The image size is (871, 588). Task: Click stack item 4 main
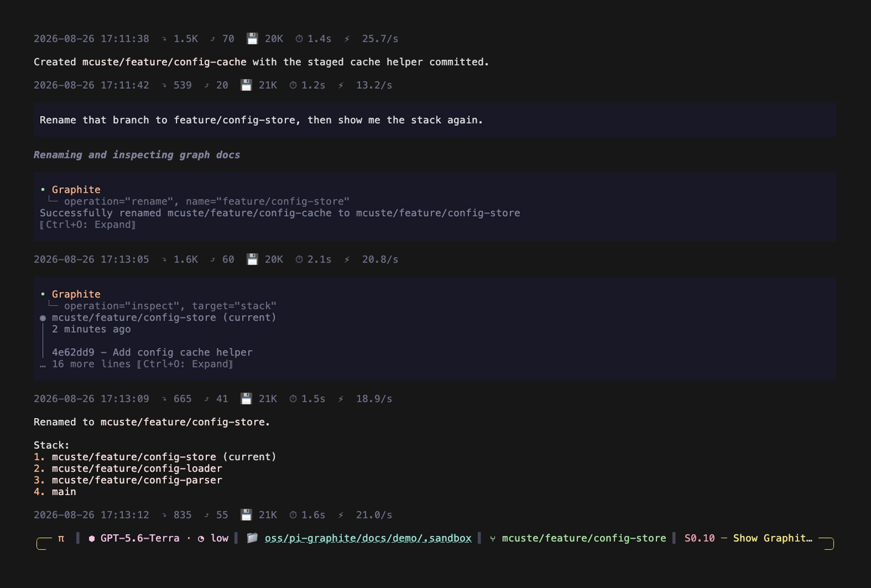click(55, 492)
